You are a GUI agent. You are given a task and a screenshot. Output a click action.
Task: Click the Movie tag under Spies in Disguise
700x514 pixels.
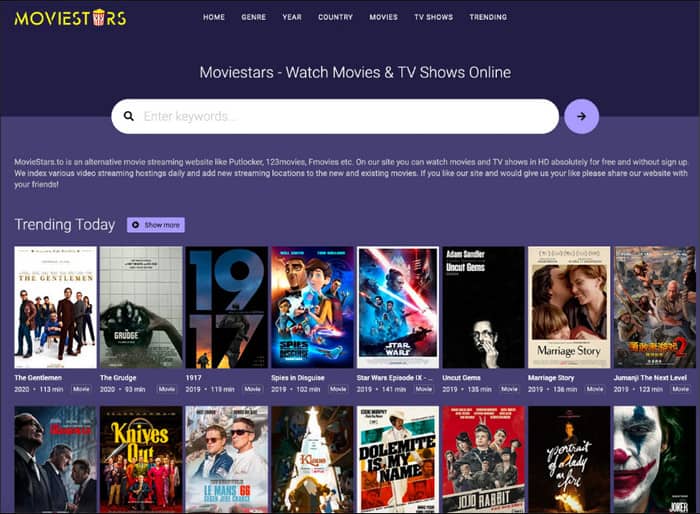pyautogui.click(x=338, y=389)
